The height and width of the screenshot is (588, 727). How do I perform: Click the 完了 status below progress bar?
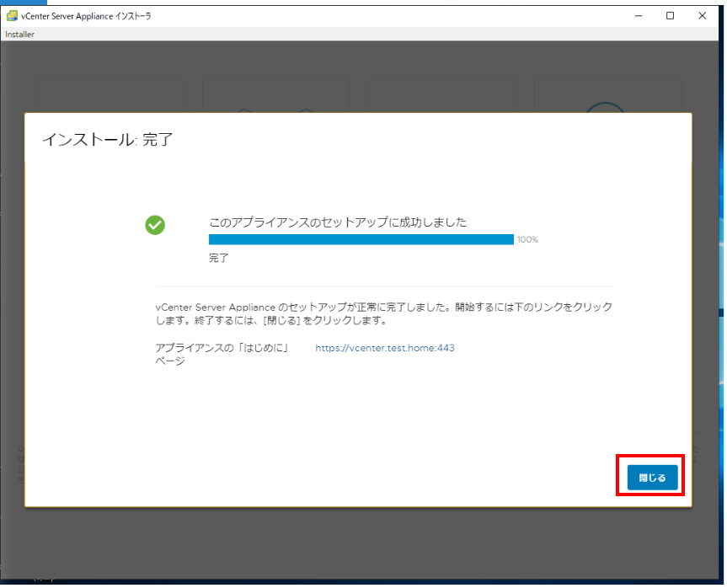(218, 258)
